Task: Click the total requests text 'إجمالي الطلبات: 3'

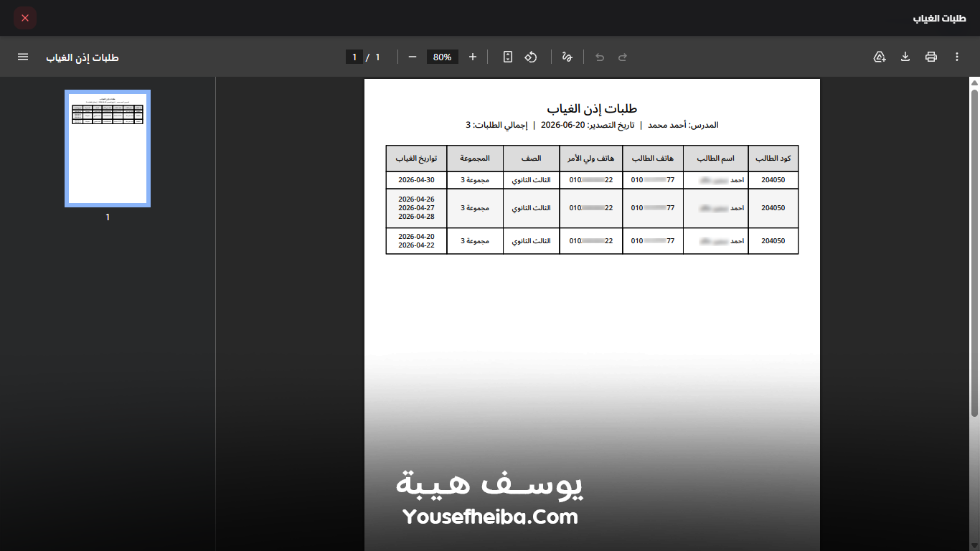Action: click(x=496, y=125)
